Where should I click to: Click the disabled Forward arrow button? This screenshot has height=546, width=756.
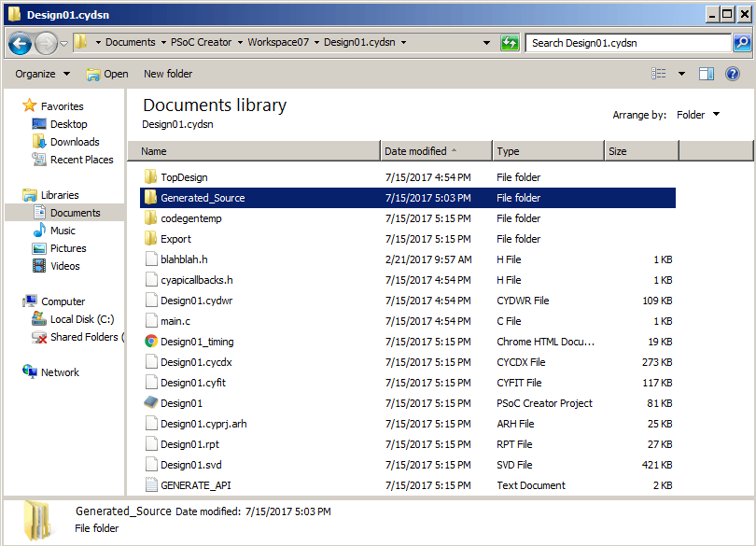coord(46,44)
